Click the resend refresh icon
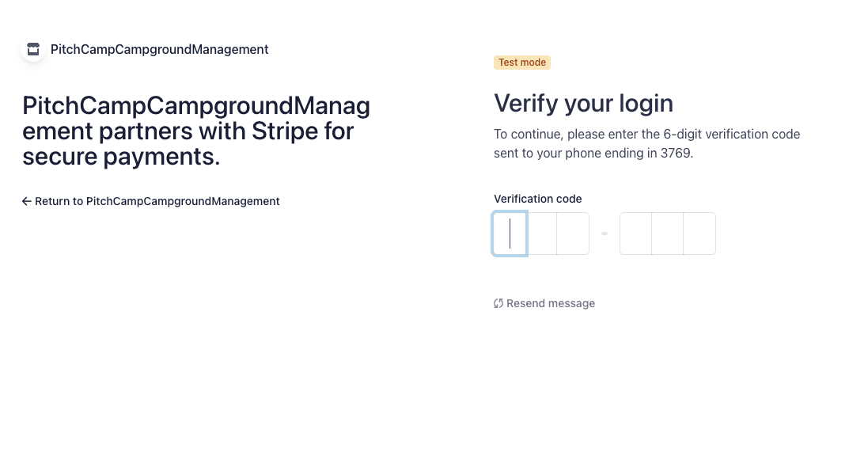The width and height of the screenshot is (868, 475). tap(498, 303)
